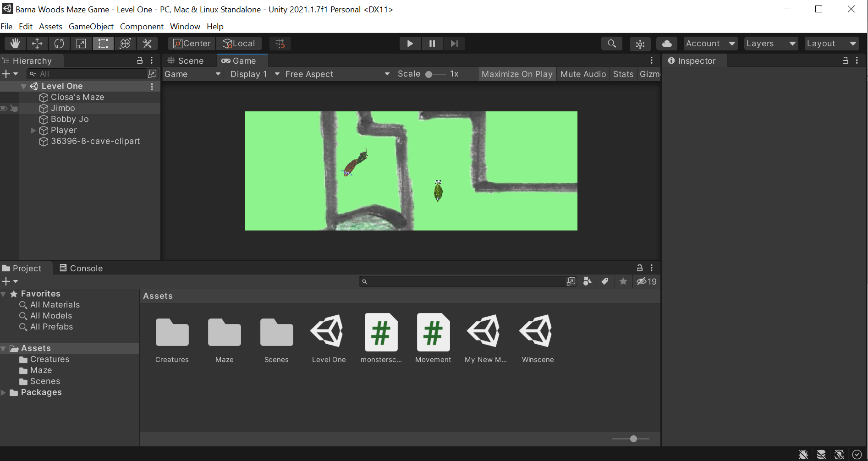Switch to the Console tab
Image resolution: width=868 pixels, height=461 pixels.
click(81, 269)
